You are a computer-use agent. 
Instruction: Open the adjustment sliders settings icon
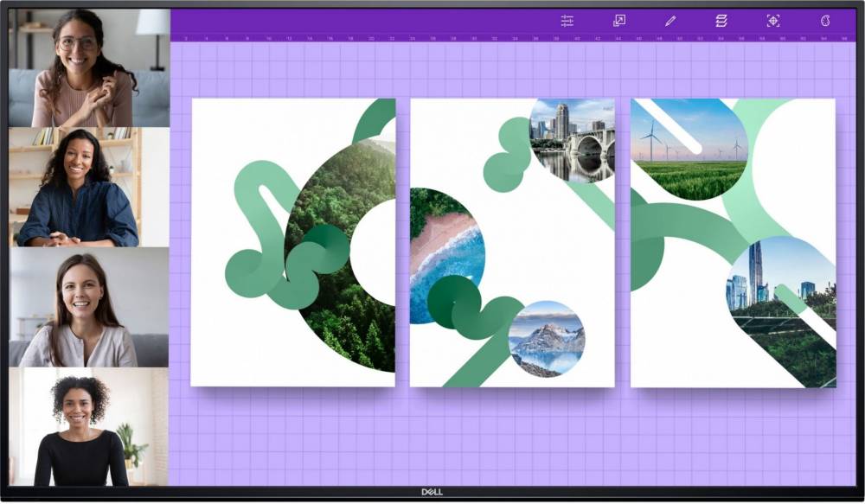[567, 21]
